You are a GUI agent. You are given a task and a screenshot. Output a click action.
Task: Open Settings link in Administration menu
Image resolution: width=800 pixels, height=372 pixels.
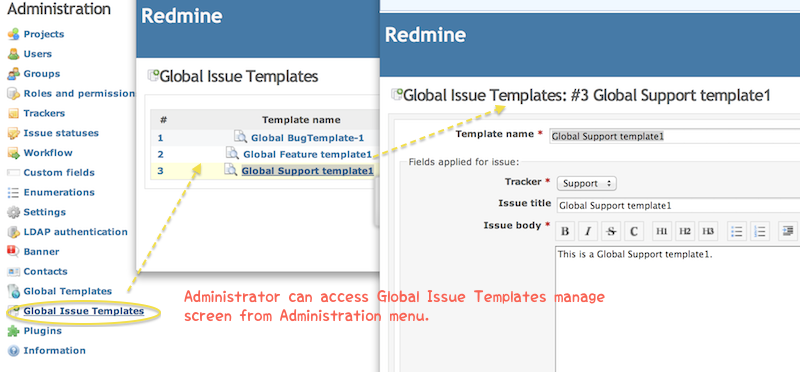44,212
